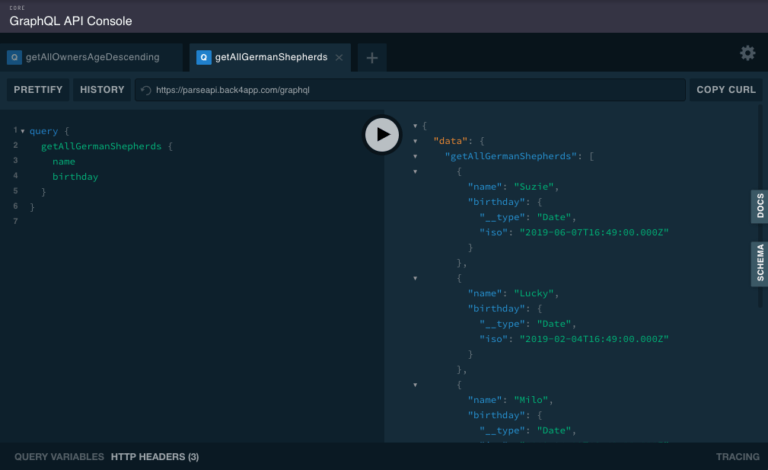Collapse the query block on line 1
Viewport: 768px width, 470px height.
tap(23, 131)
